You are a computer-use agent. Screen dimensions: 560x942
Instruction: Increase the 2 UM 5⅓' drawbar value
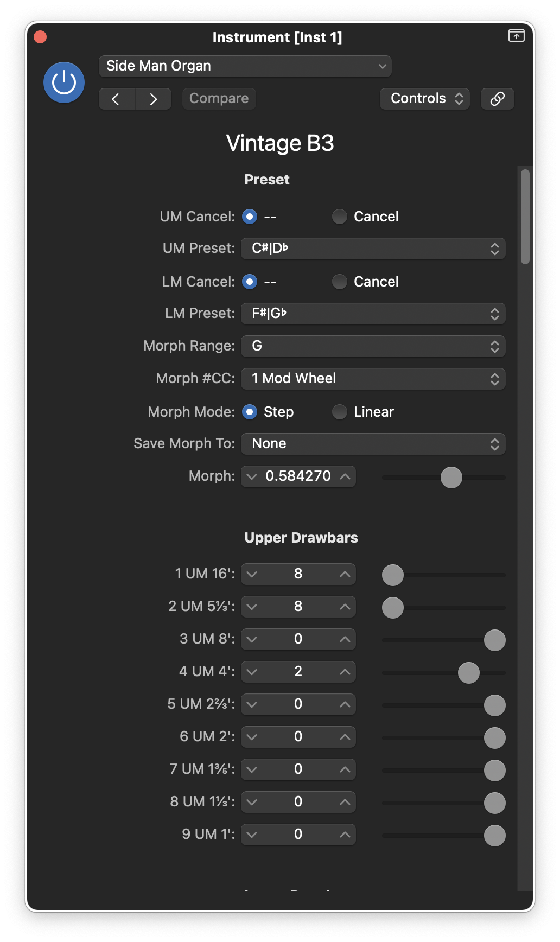pos(345,607)
